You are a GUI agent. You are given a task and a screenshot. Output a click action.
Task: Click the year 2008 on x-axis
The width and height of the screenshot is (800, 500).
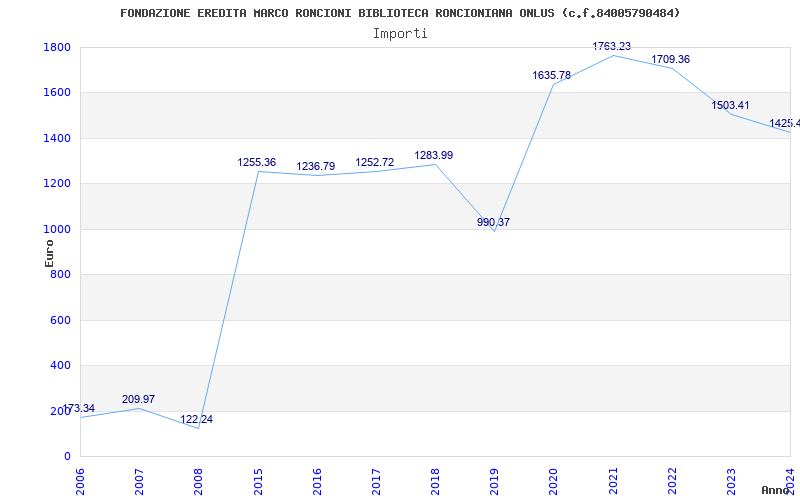pos(198,481)
